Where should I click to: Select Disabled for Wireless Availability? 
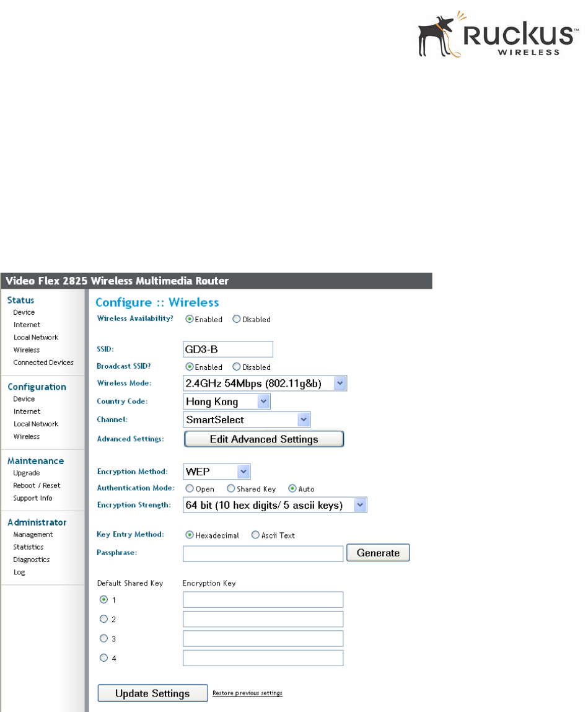point(237,319)
